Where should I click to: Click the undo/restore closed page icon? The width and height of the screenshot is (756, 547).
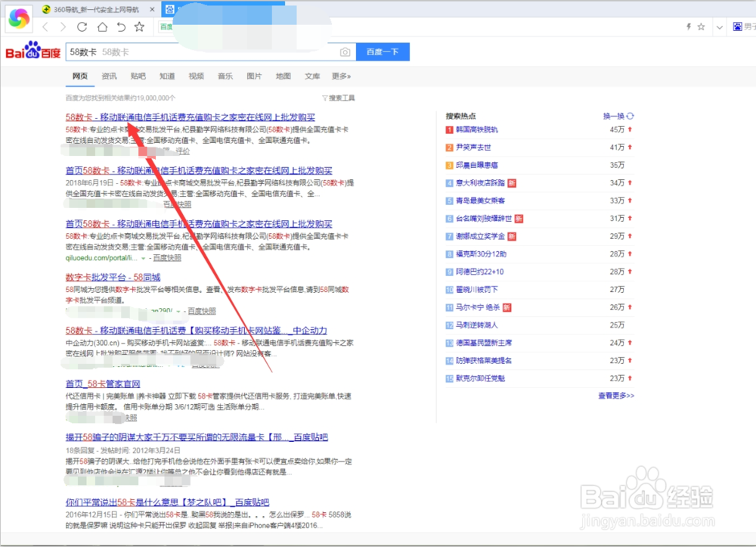pyautogui.click(x=121, y=27)
